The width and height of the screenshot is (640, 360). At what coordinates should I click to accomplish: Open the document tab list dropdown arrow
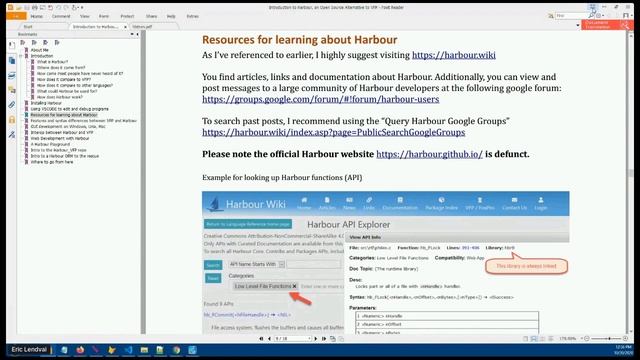coord(578,26)
